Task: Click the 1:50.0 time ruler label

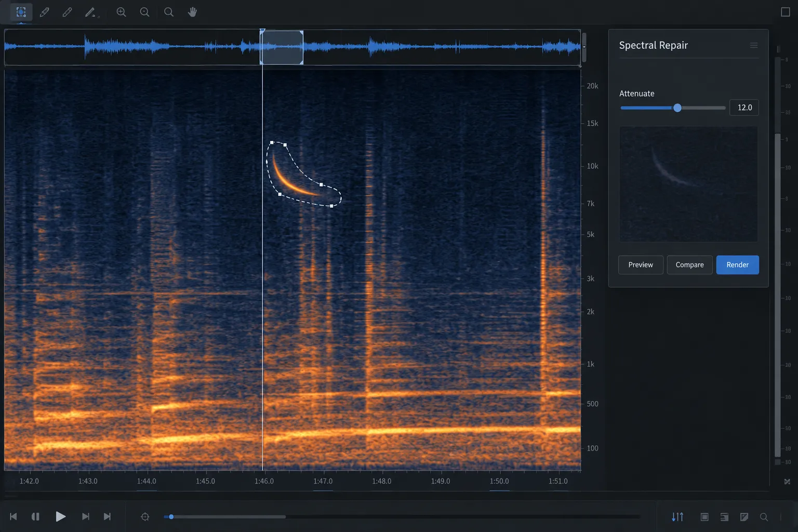Action: pyautogui.click(x=499, y=481)
